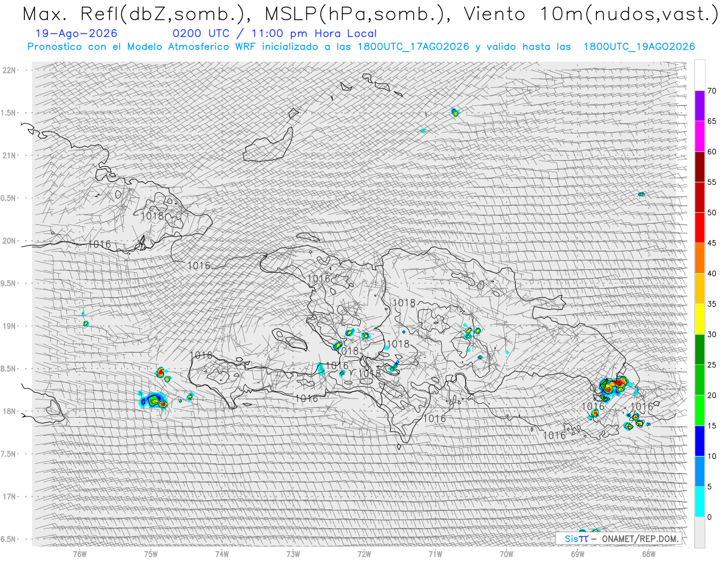728x562 pixels.
Task: Click the "5" colorbar label
Action: [x=709, y=486]
